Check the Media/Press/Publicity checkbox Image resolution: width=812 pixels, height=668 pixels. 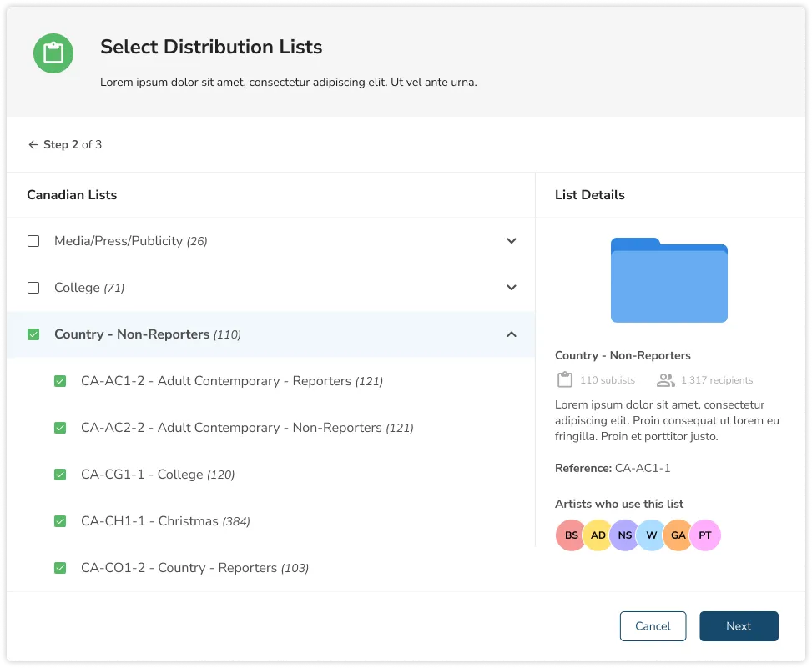33,241
